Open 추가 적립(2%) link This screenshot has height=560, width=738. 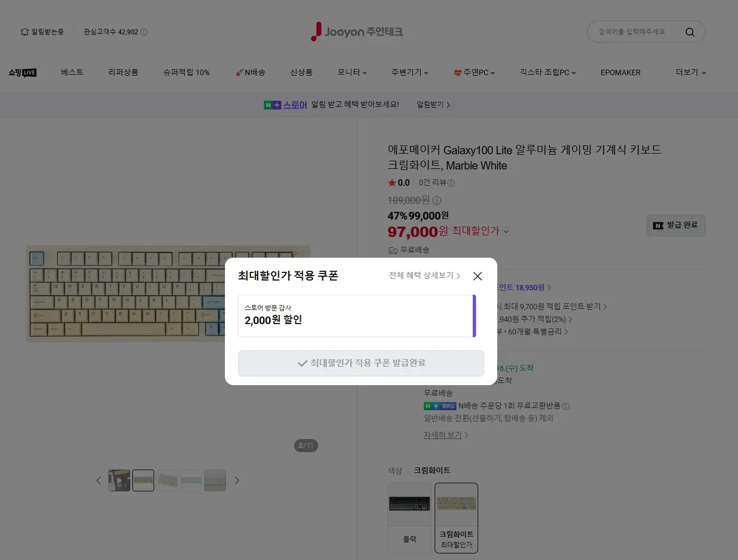[535, 319]
